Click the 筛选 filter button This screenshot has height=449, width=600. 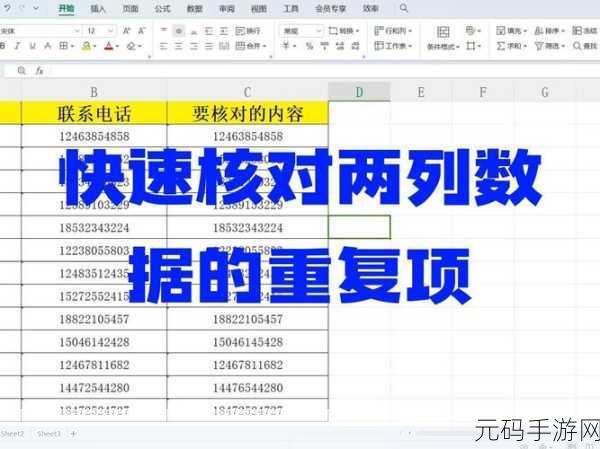[550, 46]
